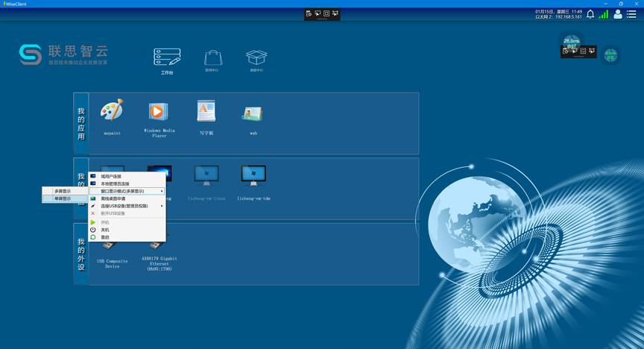Choose 域用户连接 from context menu
The image size is (644, 349).
[112, 177]
